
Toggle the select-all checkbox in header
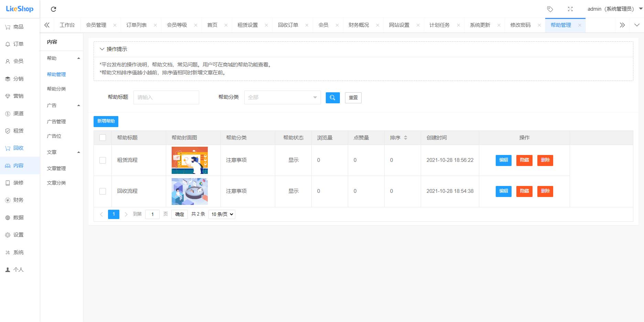(103, 138)
